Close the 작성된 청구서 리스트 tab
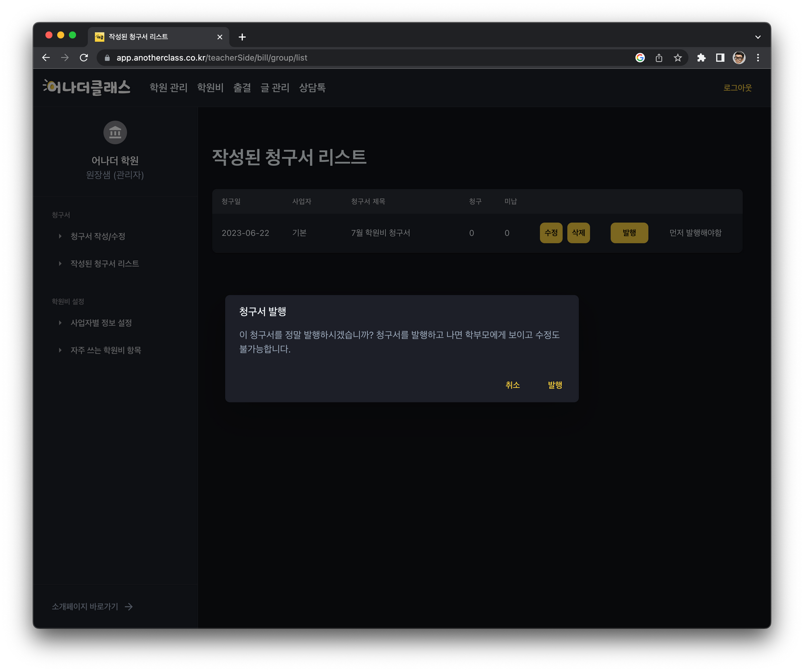804x672 pixels. 220,37
